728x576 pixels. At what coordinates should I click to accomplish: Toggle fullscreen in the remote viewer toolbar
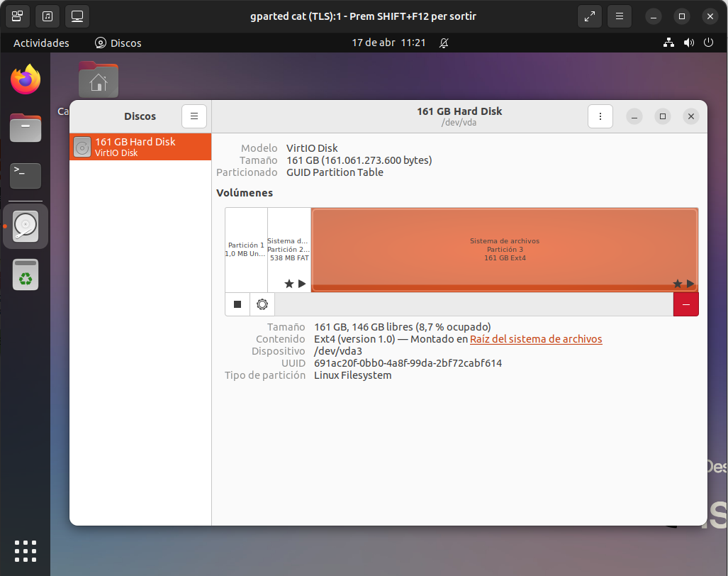click(x=589, y=16)
